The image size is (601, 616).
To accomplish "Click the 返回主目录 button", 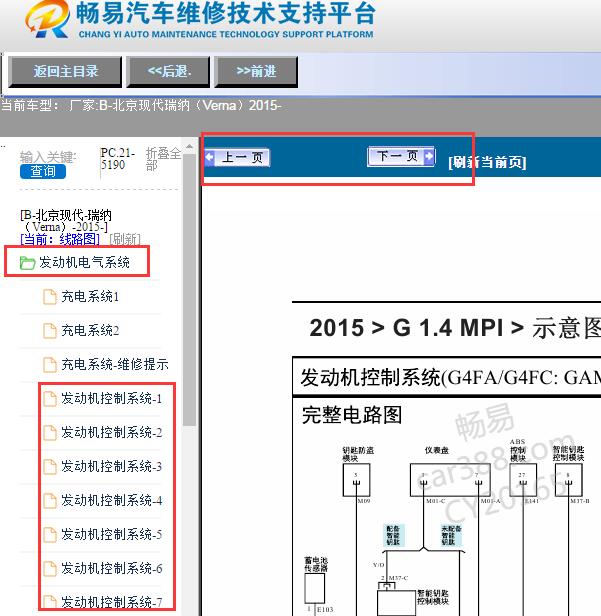I will (65, 72).
